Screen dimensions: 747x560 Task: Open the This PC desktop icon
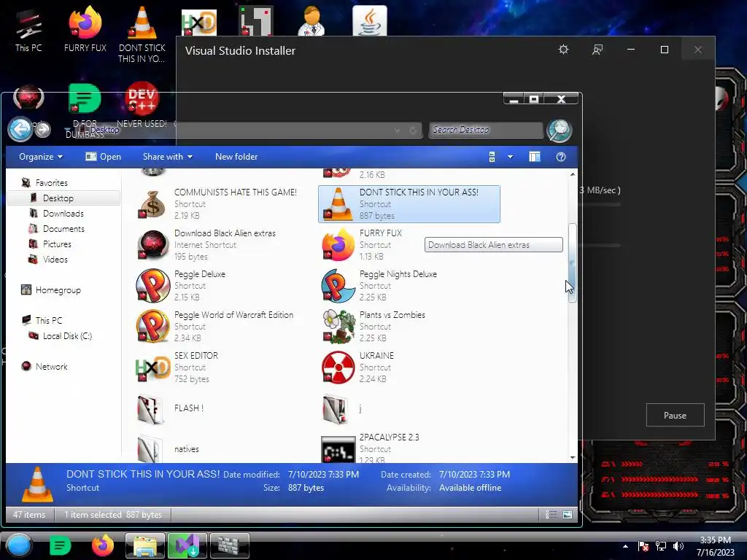click(28, 29)
